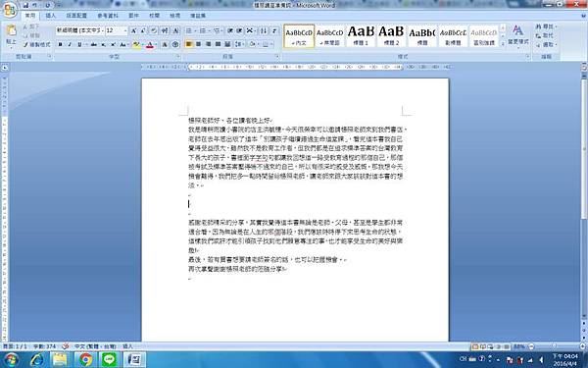Apply the 內文 normal style
This screenshot has height=368, width=588.
pyautogui.click(x=299, y=35)
